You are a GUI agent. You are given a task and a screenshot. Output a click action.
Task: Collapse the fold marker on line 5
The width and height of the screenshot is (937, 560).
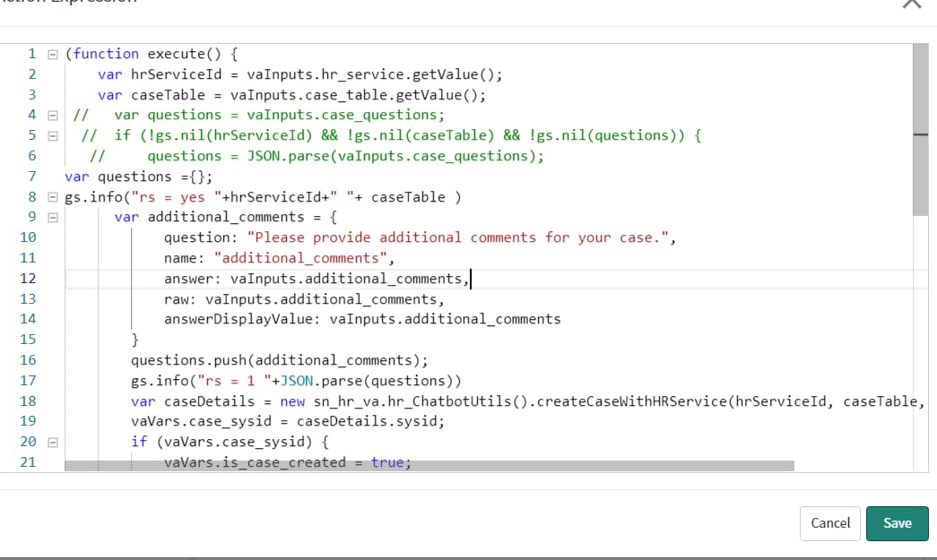click(53, 136)
